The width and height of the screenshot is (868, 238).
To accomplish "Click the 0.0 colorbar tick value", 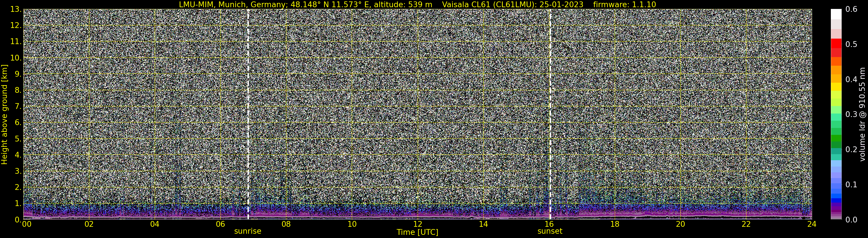I will tap(852, 220).
